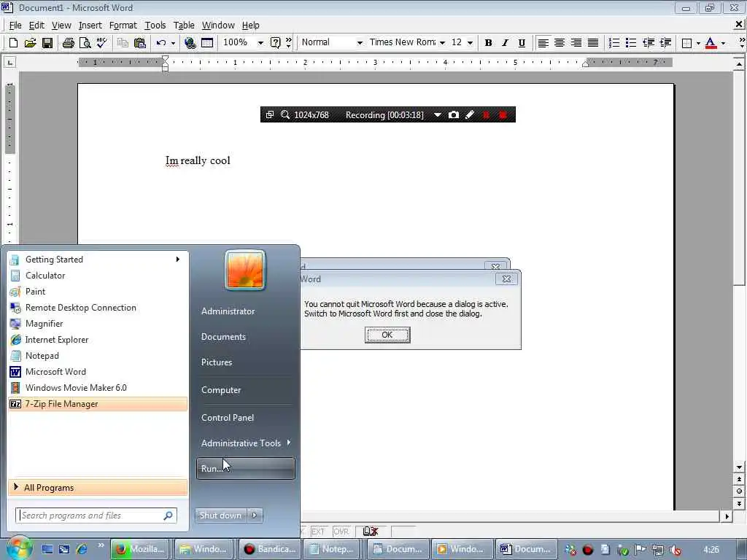
Task: Expand the Shut down options arrow
Action: (x=255, y=516)
